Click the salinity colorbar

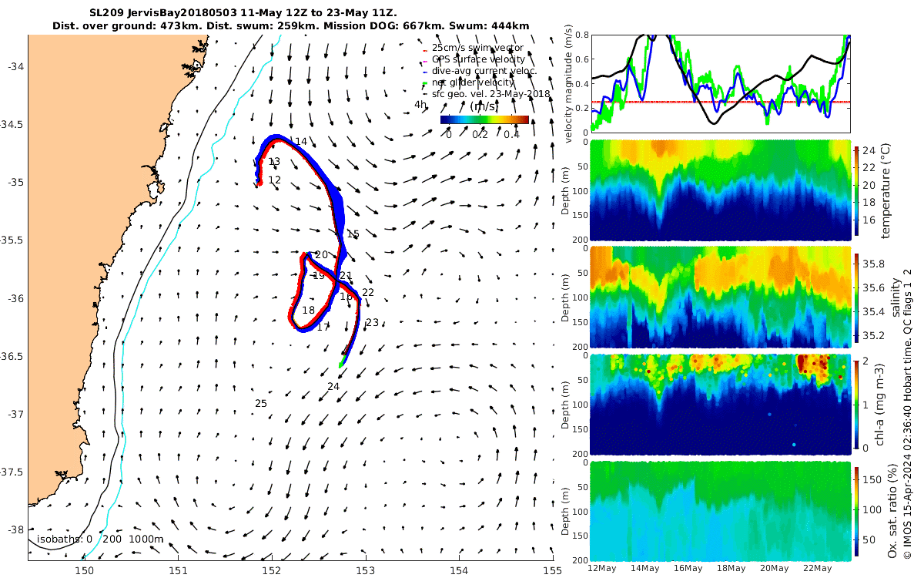click(x=857, y=298)
